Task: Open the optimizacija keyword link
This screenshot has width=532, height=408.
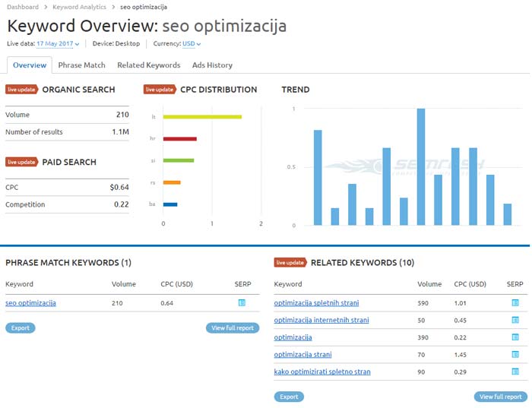Action: click(x=293, y=337)
